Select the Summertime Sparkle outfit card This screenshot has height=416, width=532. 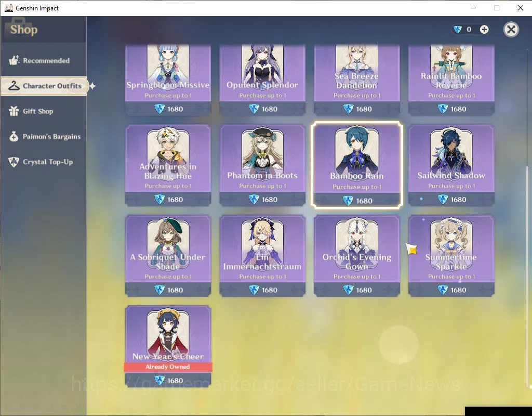pyautogui.click(x=451, y=256)
